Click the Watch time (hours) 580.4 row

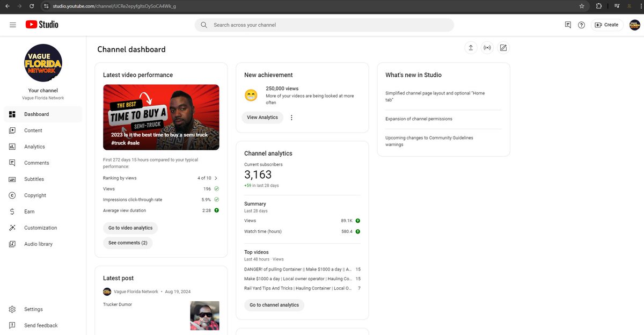tap(302, 231)
